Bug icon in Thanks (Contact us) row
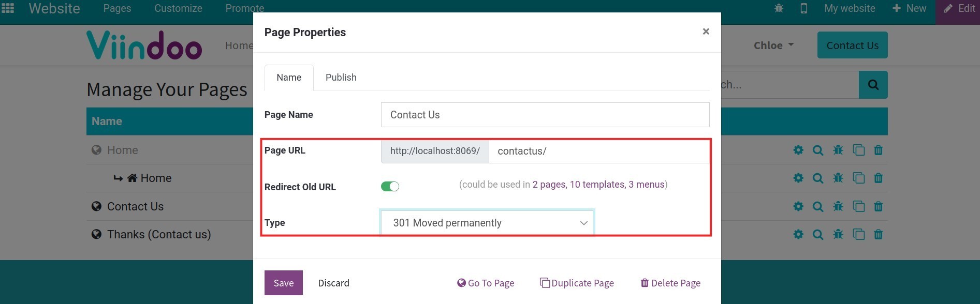980x304 pixels. point(838,234)
